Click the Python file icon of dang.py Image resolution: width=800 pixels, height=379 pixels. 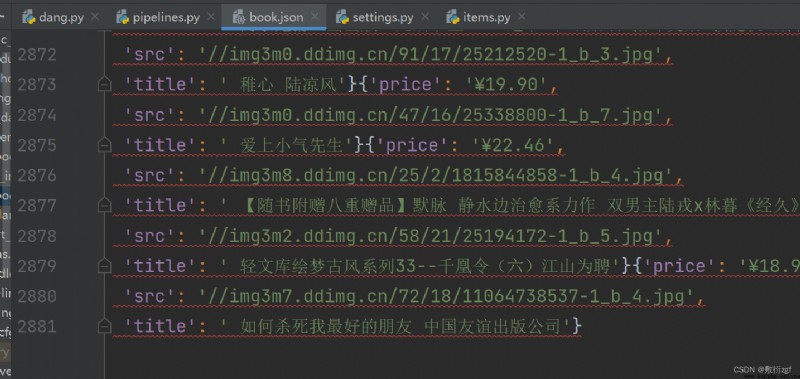tap(29, 17)
